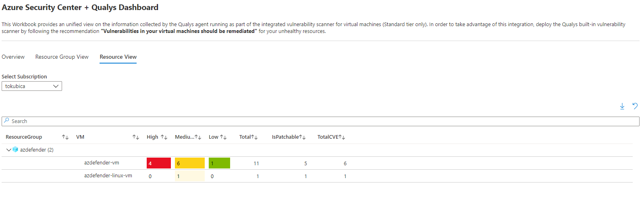The height and width of the screenshot is (197, 644).
Task: Open the azdefender-linux-vm row link
Action: 108,176
